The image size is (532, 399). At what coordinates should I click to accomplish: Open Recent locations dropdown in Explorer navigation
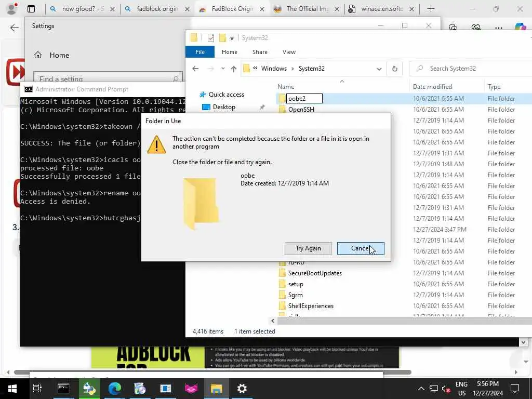pos(223,69)
